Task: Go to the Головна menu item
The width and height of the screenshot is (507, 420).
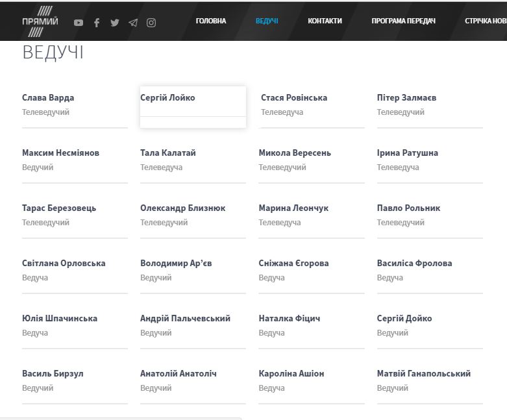Action: (x=211, y=21)
